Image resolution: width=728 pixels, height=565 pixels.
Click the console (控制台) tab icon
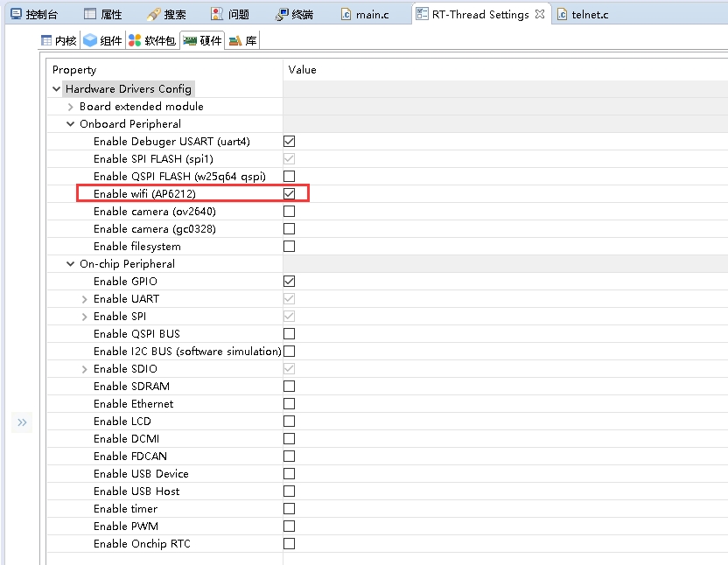(x=15, y=14)
